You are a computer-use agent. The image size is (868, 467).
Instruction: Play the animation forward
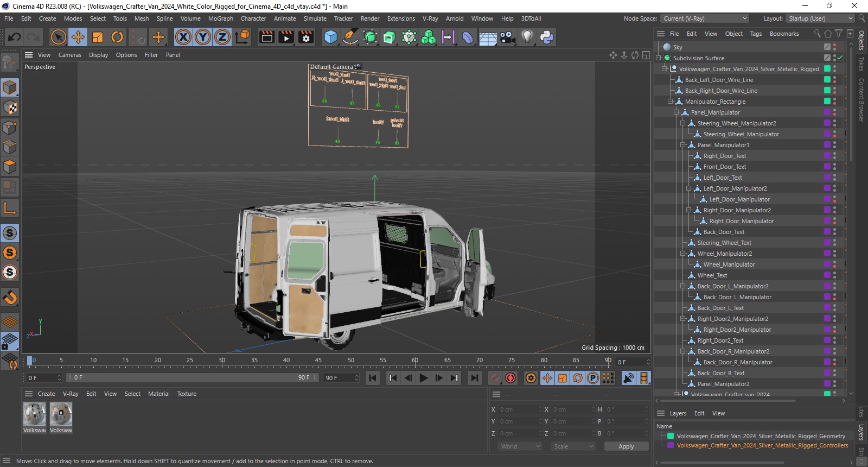[x=424, y=378]
